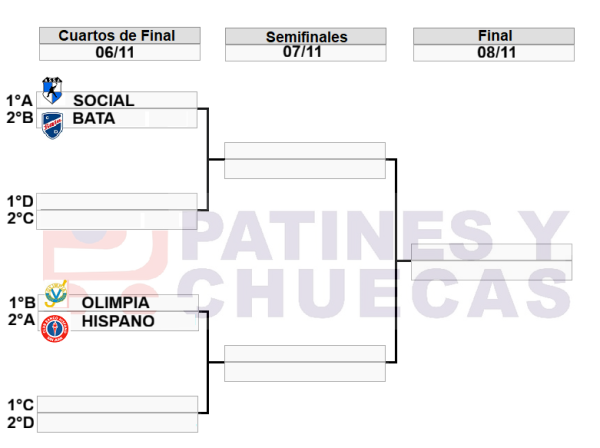Click the 07/11 date cell
Viewport: 600px width, 448px height.
[305, 53]
